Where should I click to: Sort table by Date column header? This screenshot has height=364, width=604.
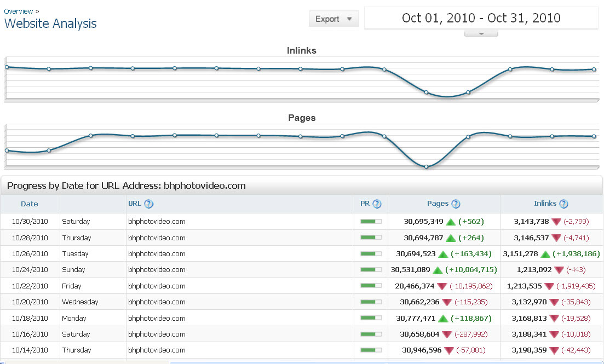click(x=30, y=204)
